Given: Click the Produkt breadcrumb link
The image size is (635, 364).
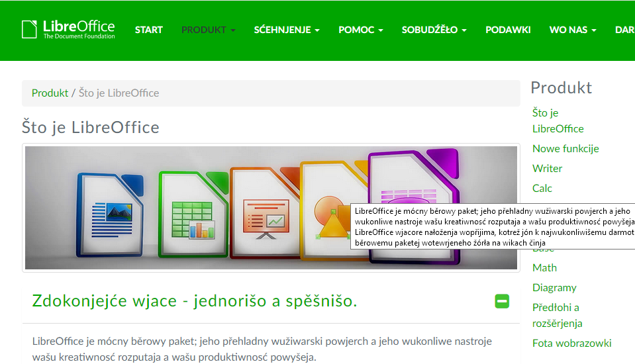Looking at the screenshot, I should (50, 93).
